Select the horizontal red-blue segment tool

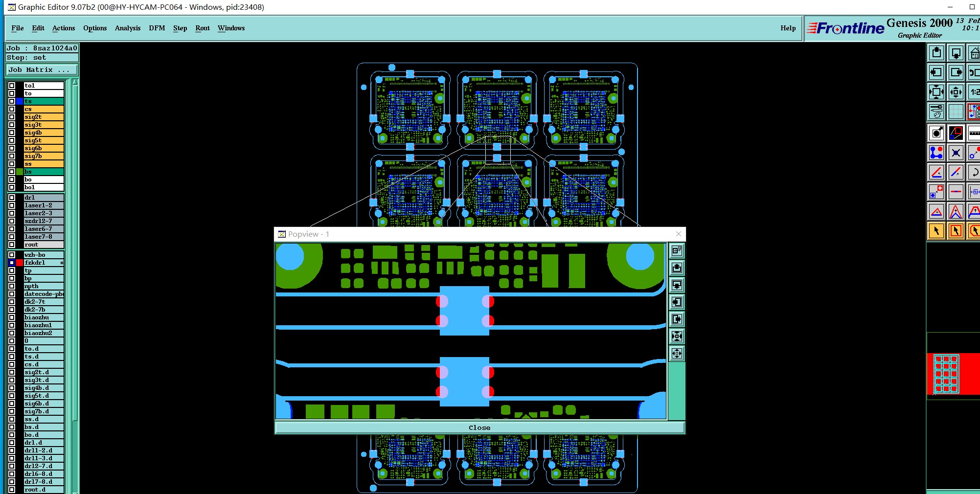click(956, 192)
